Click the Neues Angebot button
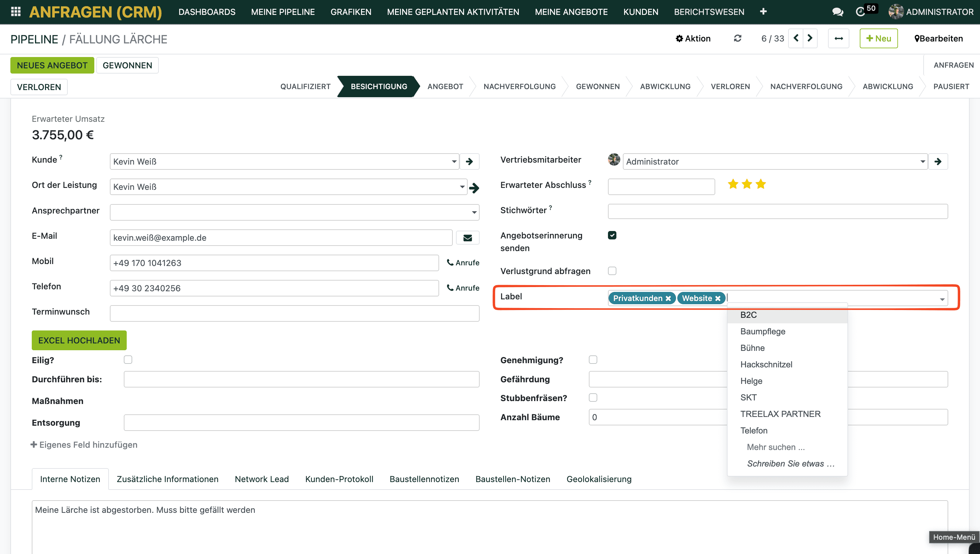 (x=52, y=65)
